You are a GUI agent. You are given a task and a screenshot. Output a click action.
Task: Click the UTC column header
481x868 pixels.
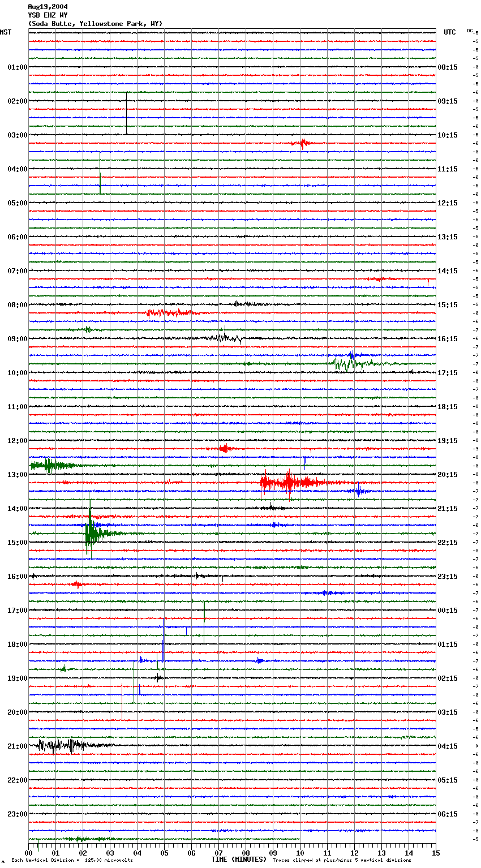tap(449, 32)
